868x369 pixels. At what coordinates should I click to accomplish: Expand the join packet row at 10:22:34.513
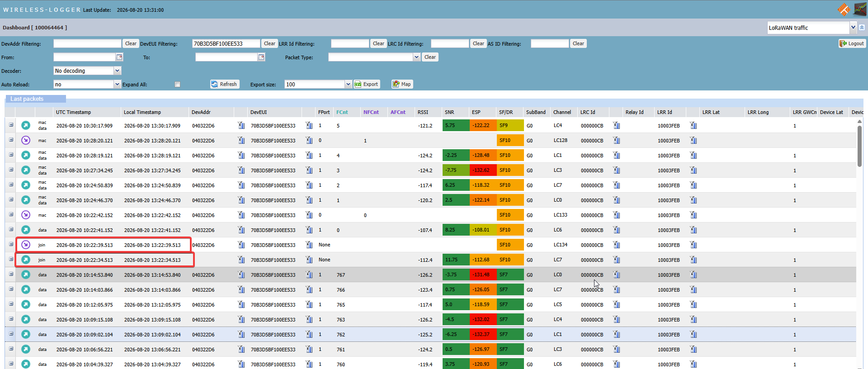click(x=11, y=259)
